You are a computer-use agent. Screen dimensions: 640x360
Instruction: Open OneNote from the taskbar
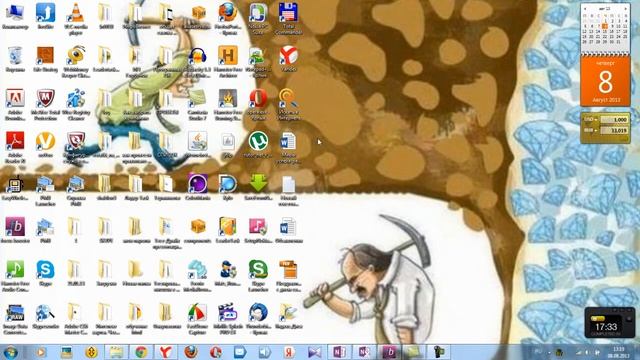pyautogui.click(x=339, y=352)
